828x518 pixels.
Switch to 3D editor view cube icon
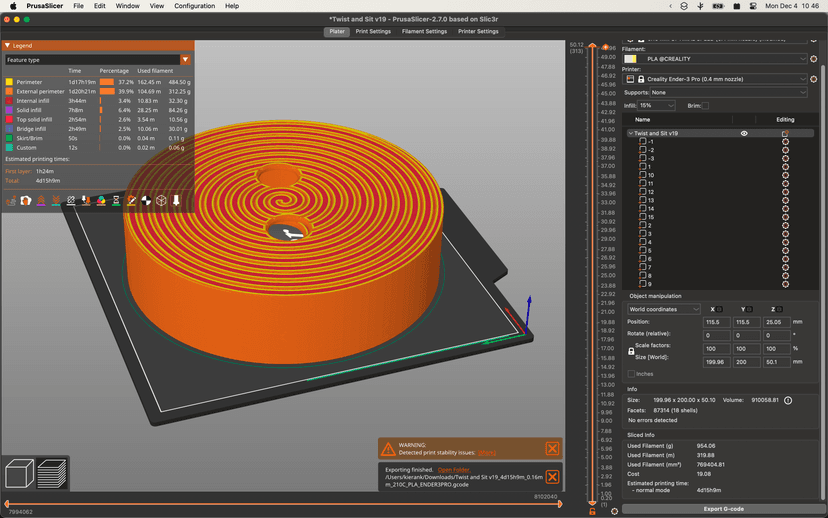(20, 472)
